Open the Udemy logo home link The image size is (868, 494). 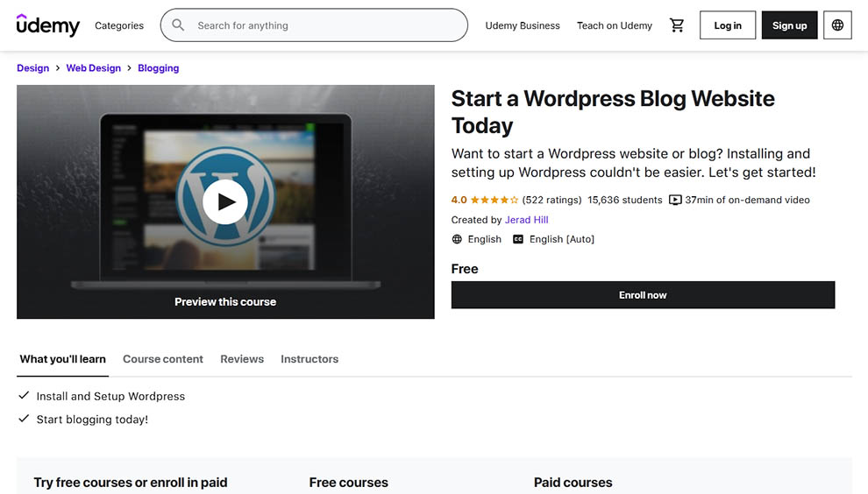point(48,25)
